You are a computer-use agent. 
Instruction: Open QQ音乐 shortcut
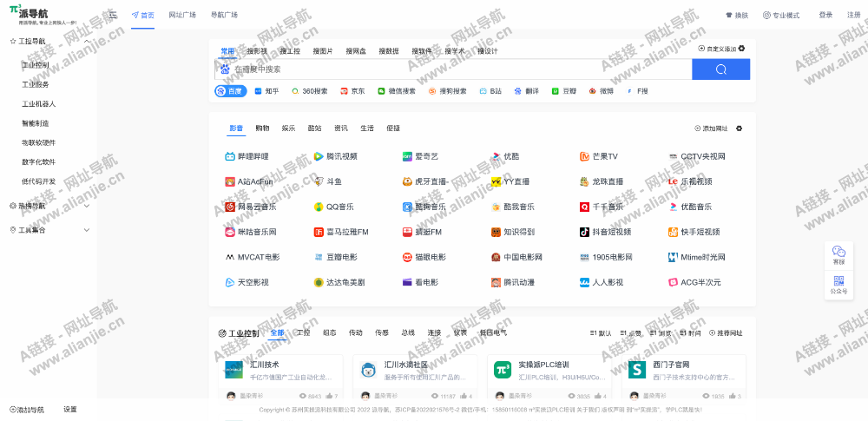[333, 207]
